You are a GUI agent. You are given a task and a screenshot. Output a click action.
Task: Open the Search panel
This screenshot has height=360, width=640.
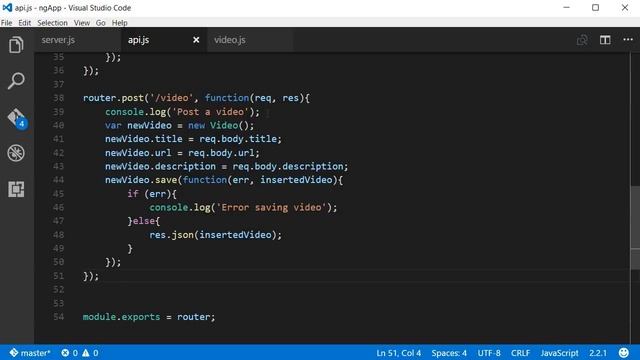(x=16, y=81)
